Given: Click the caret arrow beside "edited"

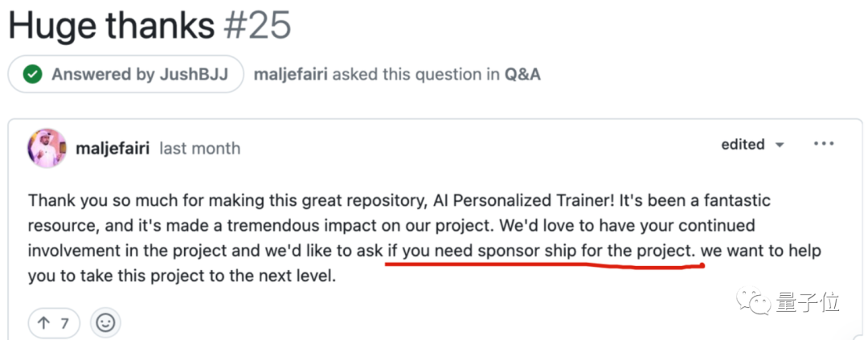Looking at the screenshot, I should coord(779,145).
